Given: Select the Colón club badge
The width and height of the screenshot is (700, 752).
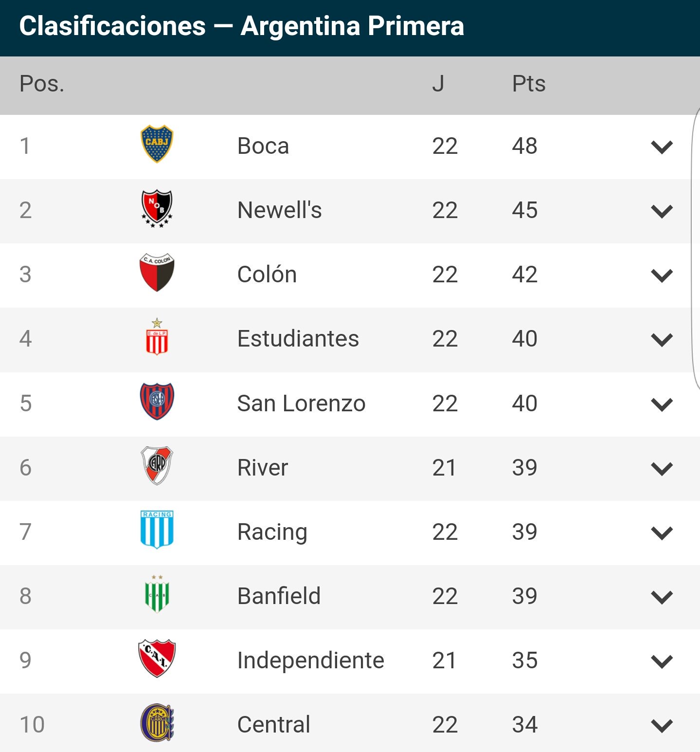Looking at the screenshot, I should coord(157,273).
